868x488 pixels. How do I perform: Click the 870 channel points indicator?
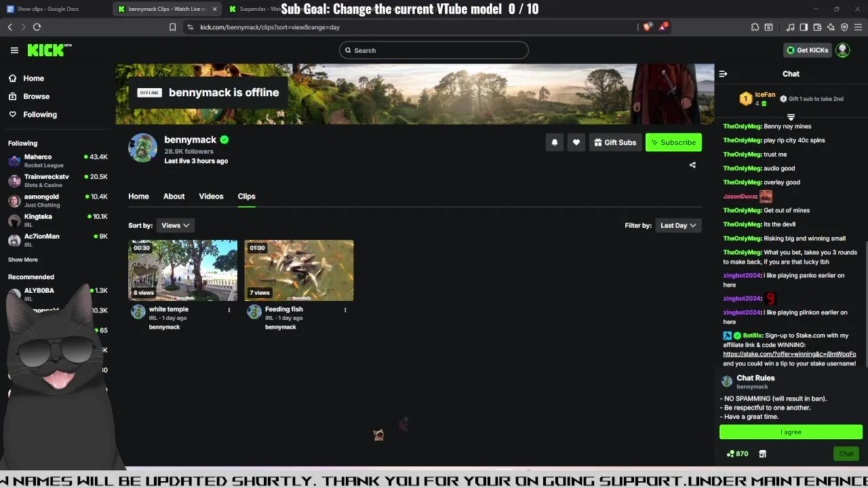point(737,453)
